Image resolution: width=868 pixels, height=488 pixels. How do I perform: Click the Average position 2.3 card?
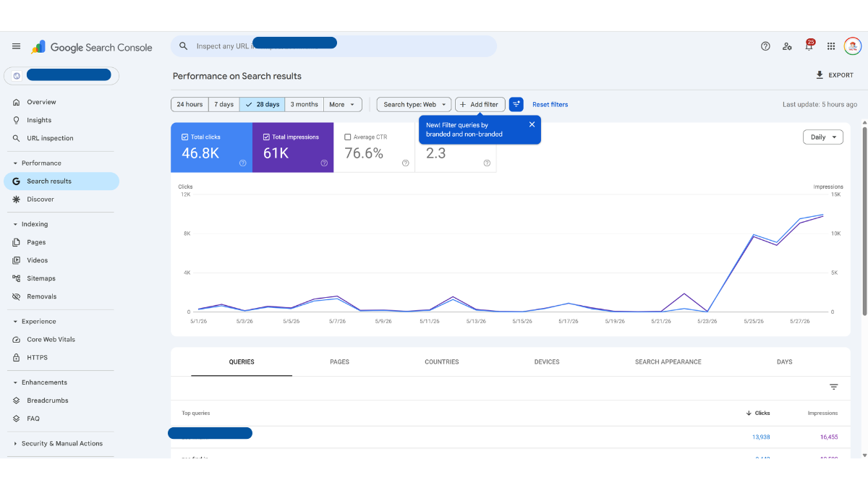tap(456, 147)
